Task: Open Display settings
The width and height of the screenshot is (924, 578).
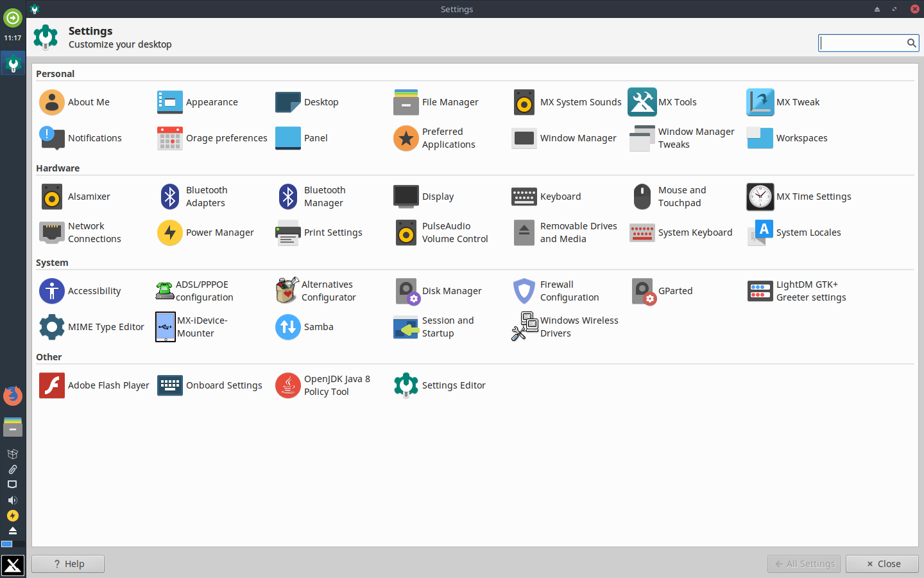Action: click(x=424, y=197)
